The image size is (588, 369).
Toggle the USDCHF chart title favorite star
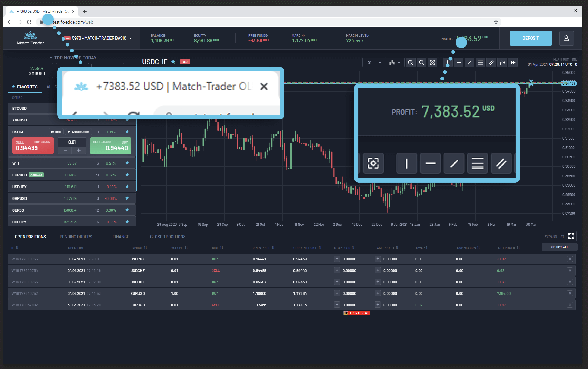click(173, 62)
